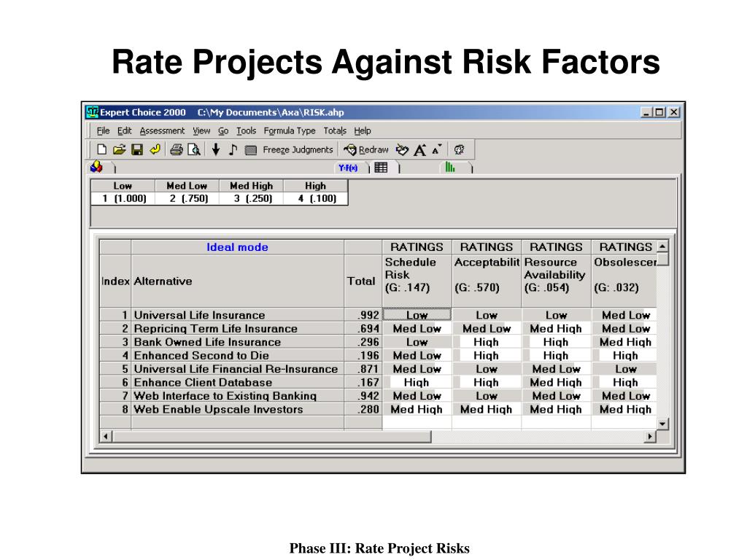Switch to the model view cubes tab
Screen dimensions: 747x560
click(97, 167)
